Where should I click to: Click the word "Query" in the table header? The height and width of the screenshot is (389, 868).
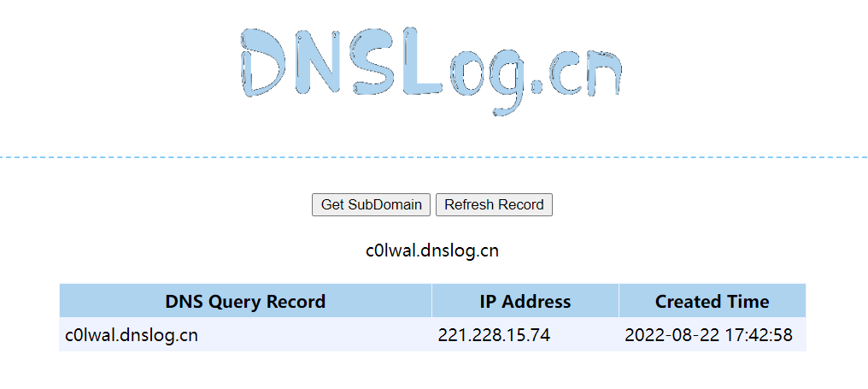pyautogui.click(x=231, y=303)
